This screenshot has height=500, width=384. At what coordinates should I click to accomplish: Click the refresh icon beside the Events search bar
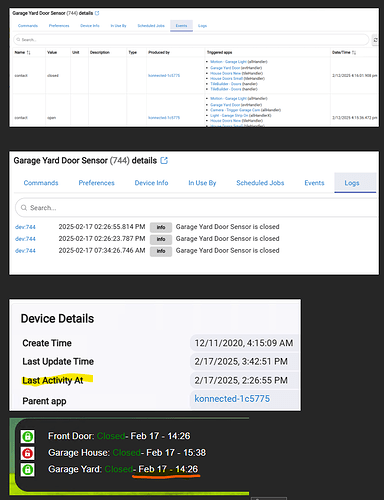tap(375, 40)
